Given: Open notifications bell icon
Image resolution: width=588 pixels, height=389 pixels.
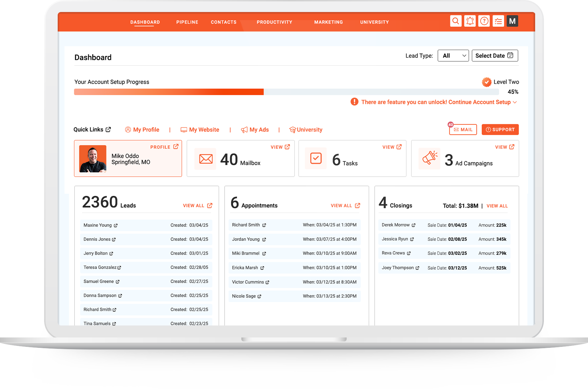Looking at the screenshot, I should pyautogui.click(x=470, y=21).
